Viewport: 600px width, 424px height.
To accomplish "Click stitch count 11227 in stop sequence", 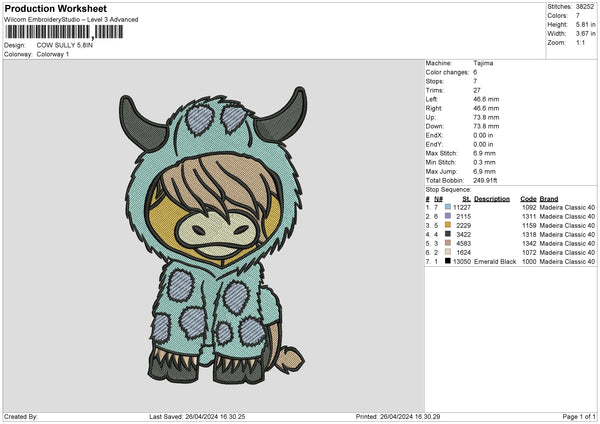I will [462, 207].
